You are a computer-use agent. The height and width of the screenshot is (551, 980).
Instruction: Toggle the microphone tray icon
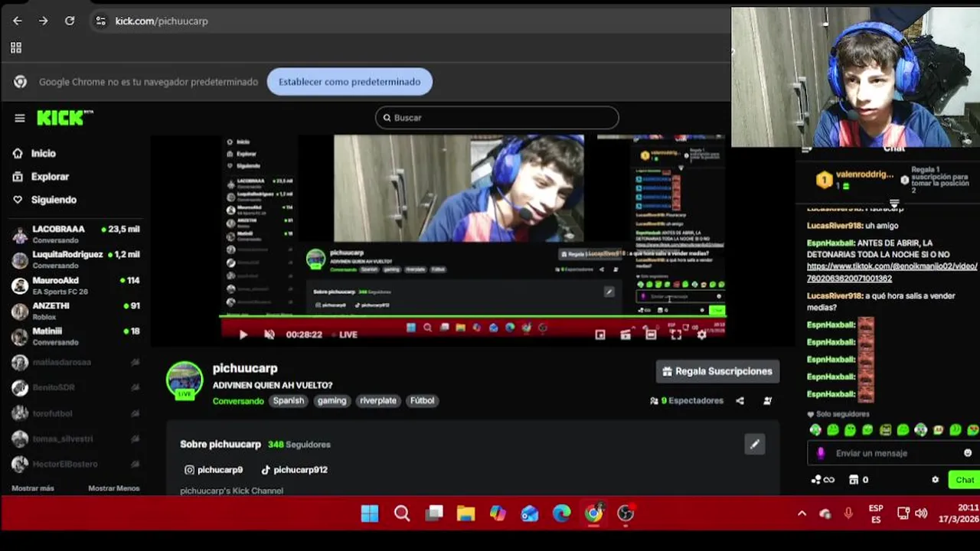tap(848, 514)
